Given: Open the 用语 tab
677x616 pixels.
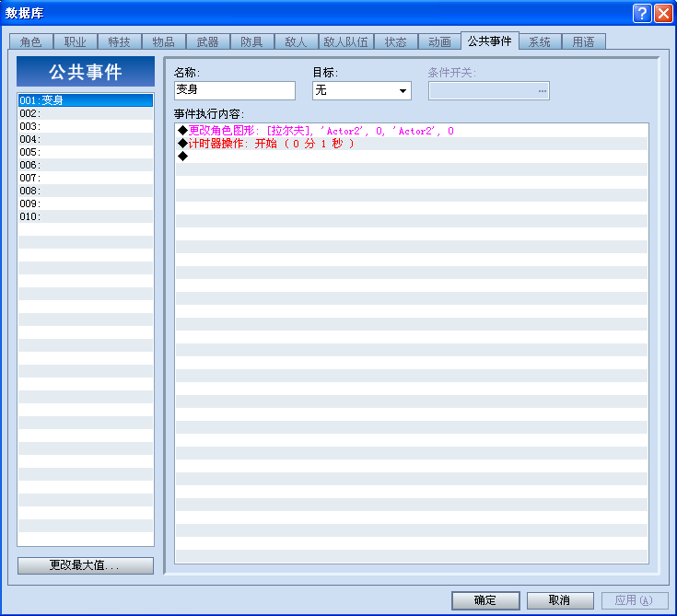Looking at the screenshot, I should pos(583,41).
